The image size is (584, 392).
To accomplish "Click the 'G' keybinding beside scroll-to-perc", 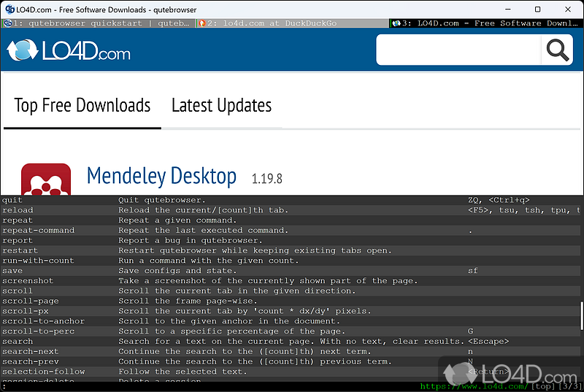I will [x=470, y=331].
